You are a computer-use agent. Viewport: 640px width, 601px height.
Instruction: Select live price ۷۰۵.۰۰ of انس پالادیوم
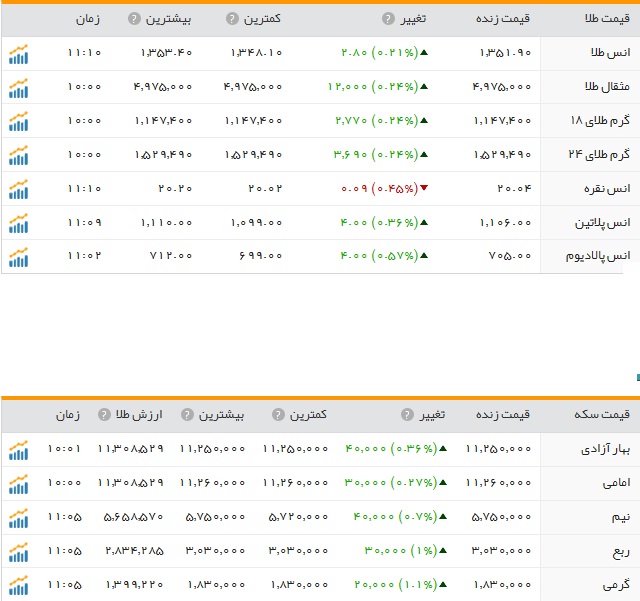pyautogui.click(x=510, y=256)
